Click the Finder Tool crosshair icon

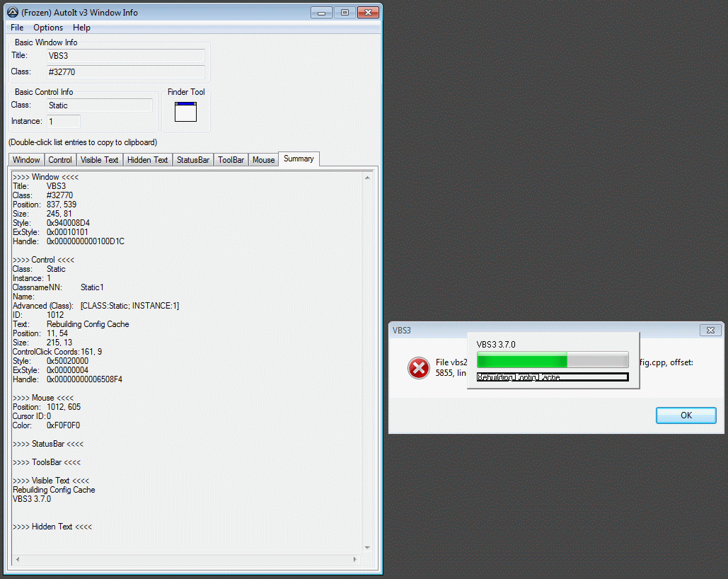coord(185,112)
